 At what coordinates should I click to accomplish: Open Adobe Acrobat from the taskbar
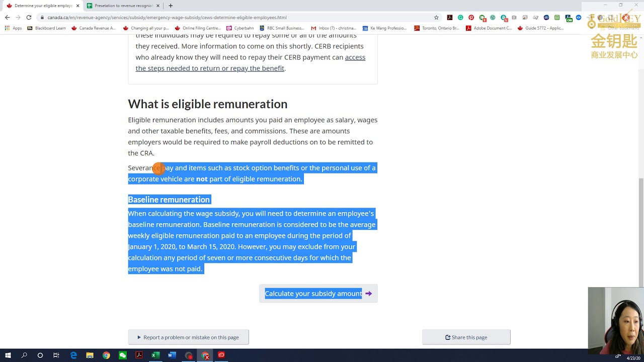click(x=139, y=355)
